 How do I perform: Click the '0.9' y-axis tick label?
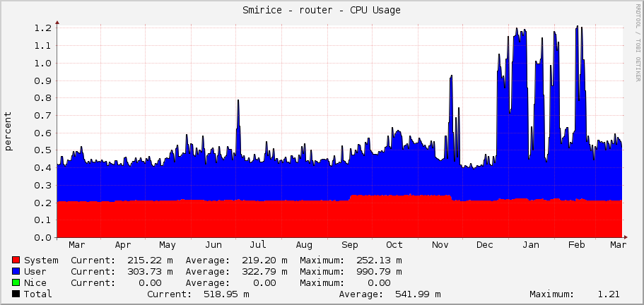coord(43,80)
